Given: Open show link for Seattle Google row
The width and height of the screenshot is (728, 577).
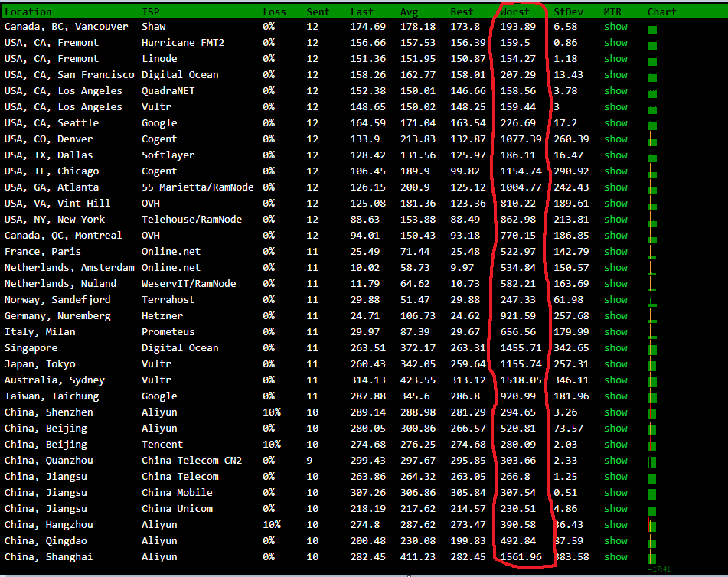Looking at the screenshot, I should pyautogui.click(x=615, y=123).
